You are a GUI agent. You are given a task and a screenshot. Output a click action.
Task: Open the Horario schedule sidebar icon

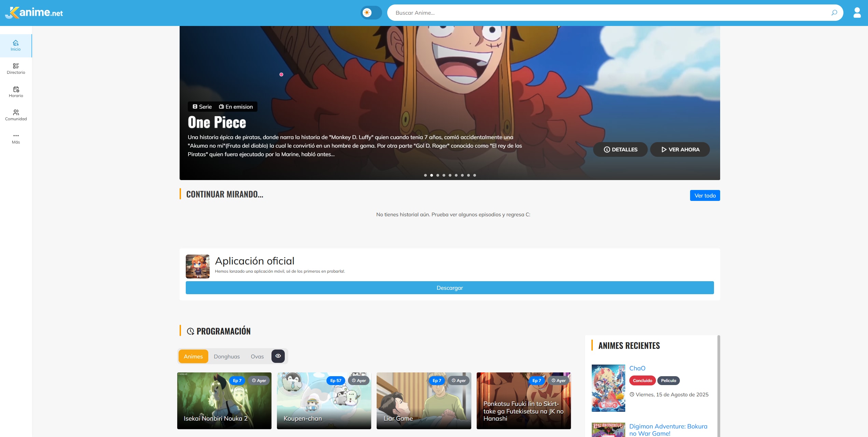point(16,92)
